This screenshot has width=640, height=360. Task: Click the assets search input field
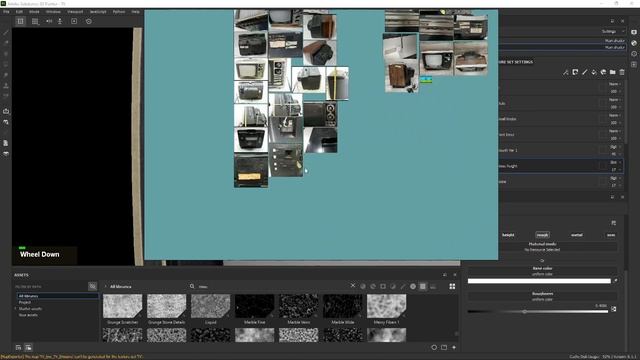click(271, 287)
